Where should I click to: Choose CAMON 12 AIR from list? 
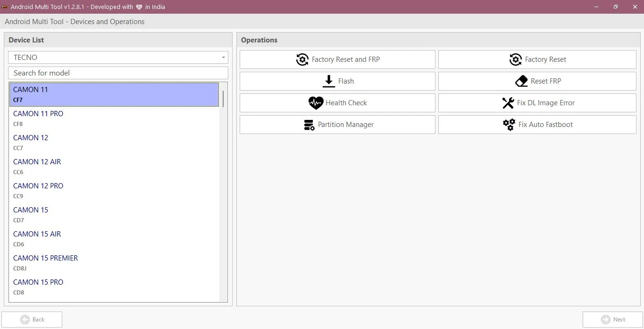tap(114, 167)
